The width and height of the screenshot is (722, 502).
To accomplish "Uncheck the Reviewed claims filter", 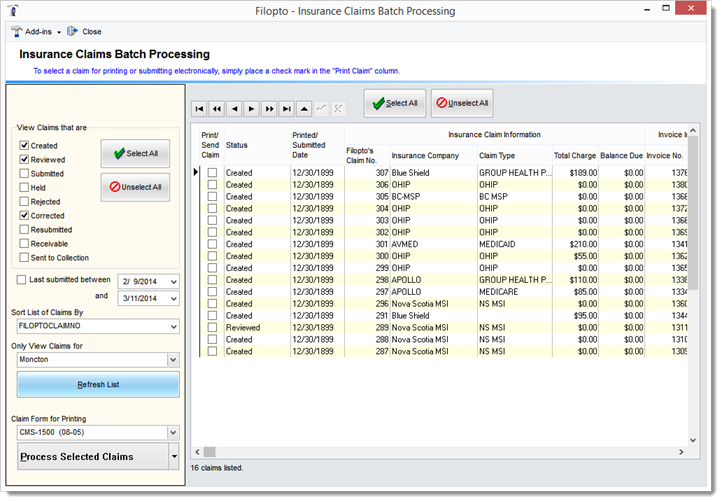I will (x=24, y=159).
